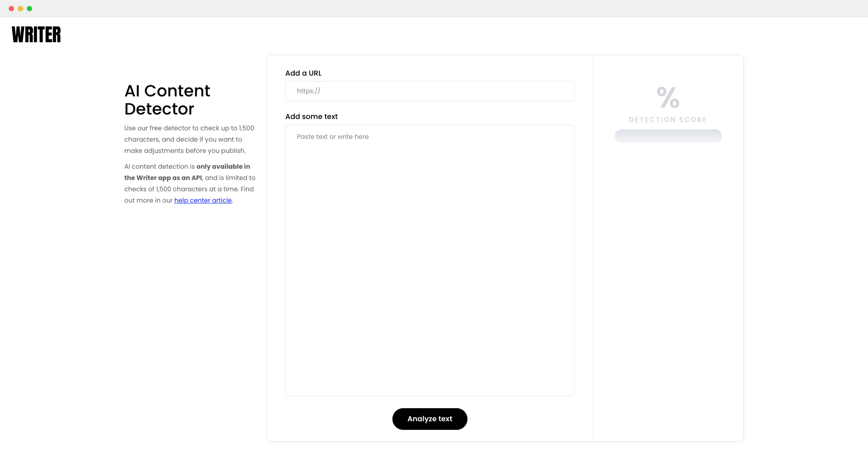Click the Add a URL label

303,73
